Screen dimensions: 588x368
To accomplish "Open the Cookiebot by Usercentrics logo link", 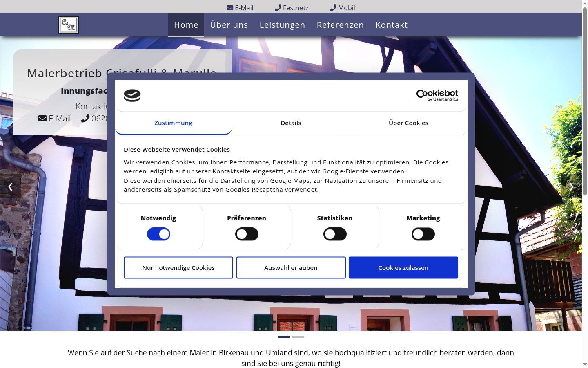I will pos(437,95).
